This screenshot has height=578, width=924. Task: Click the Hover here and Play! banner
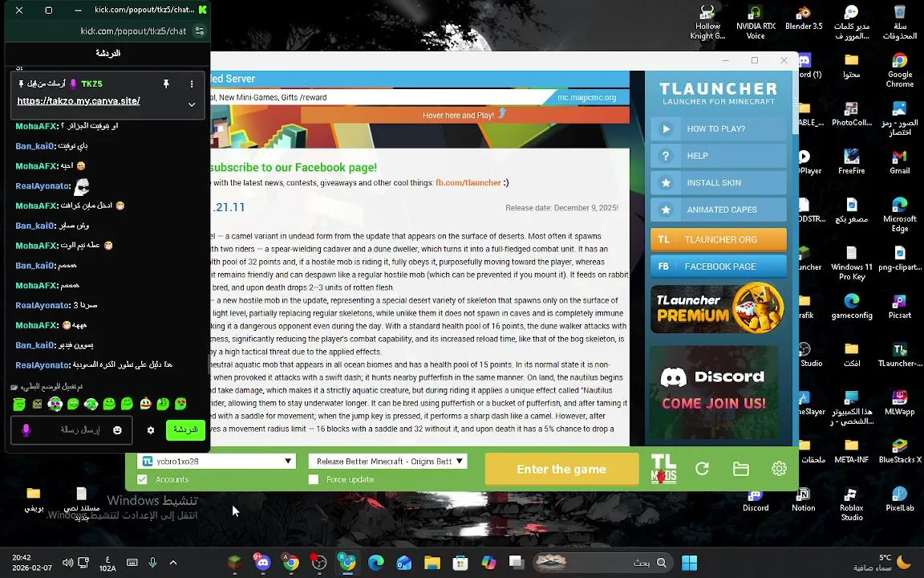(464, 115)
